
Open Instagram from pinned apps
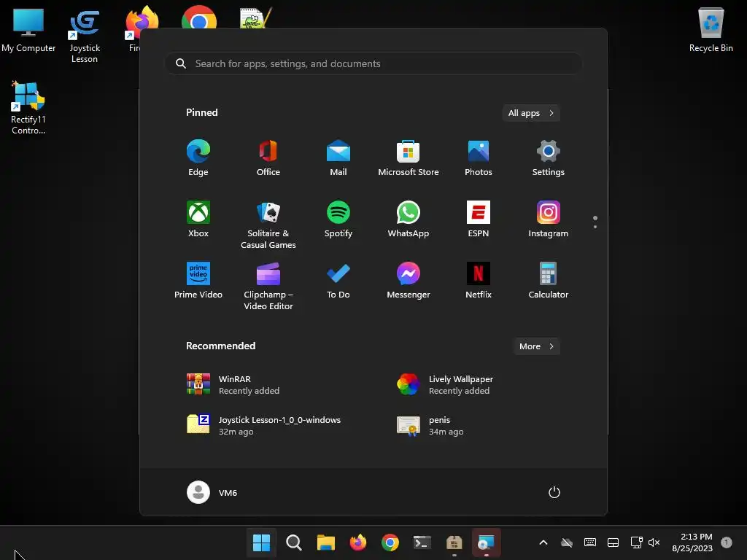coord(549,219)
